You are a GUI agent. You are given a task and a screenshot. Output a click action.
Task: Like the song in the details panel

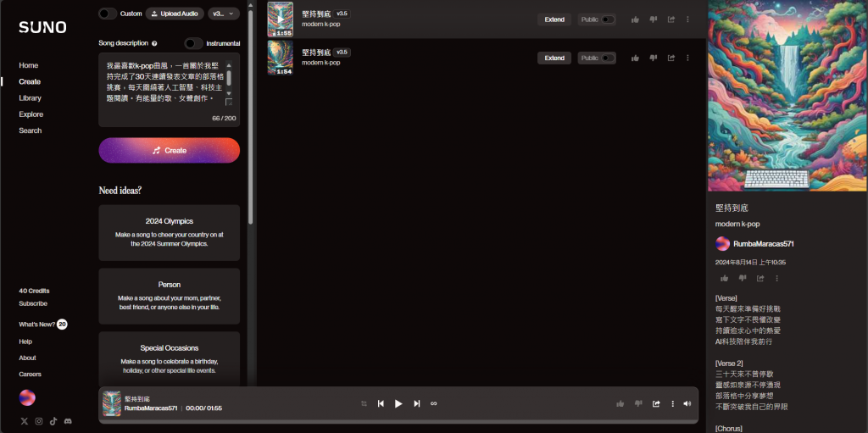[724, 278]
